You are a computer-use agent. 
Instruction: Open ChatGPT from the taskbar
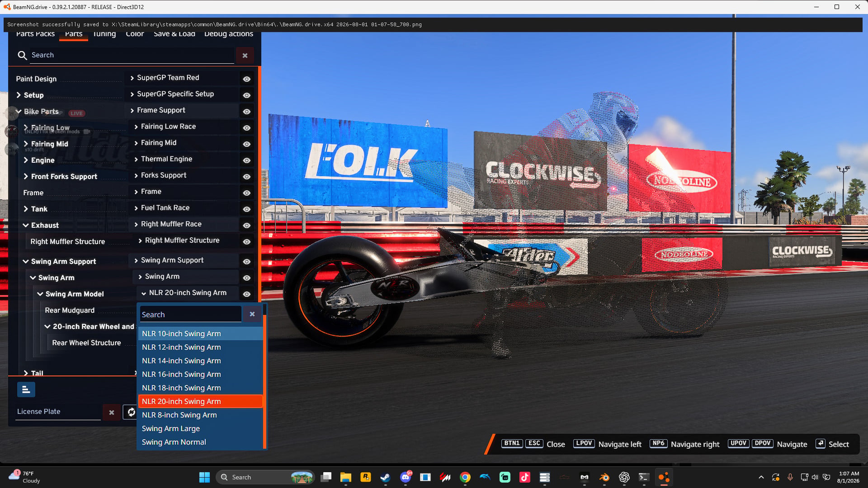[x=624, y=477]
